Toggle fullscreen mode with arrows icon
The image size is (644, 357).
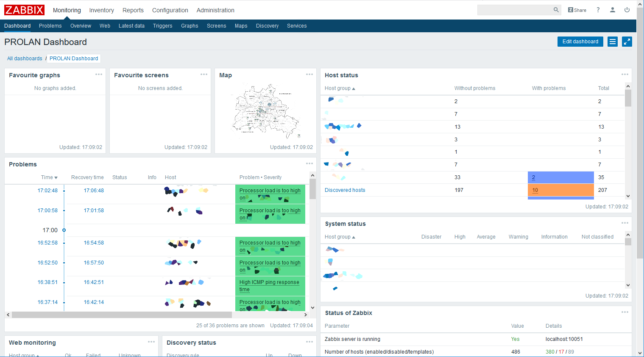(627, 42)
